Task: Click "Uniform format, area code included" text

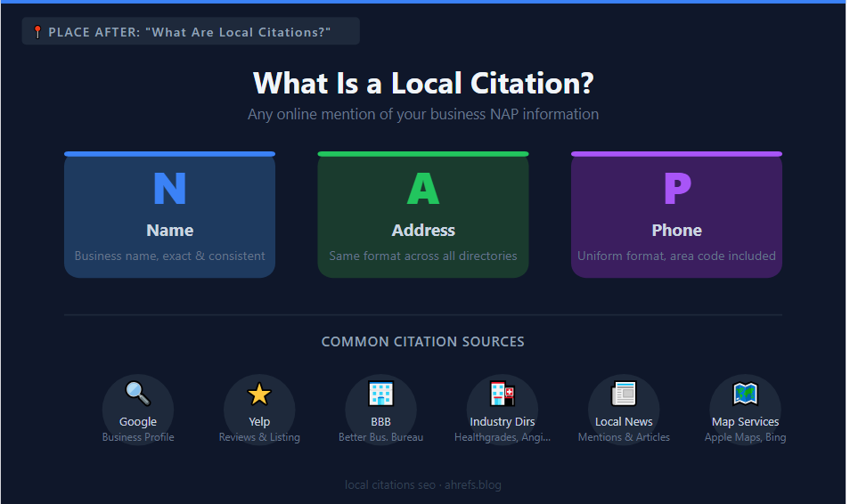Action: click(676, 256)
